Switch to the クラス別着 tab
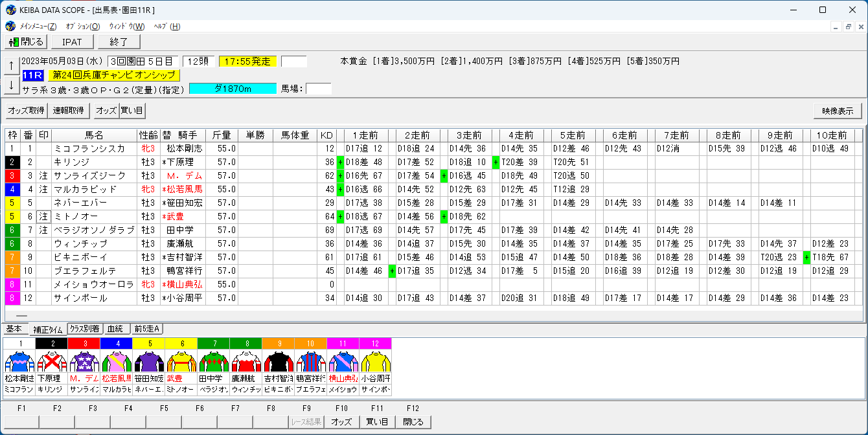 coord(86,329)
